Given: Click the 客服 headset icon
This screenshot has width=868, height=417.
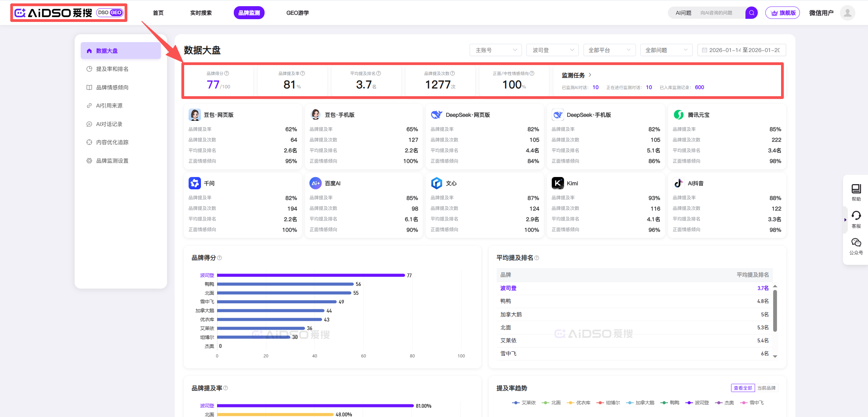Looking at the screenshot, I should 856,216.
